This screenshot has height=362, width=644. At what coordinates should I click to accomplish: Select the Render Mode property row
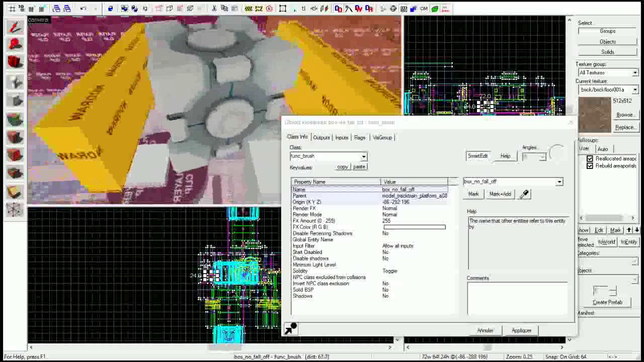[x=369, y=215]
